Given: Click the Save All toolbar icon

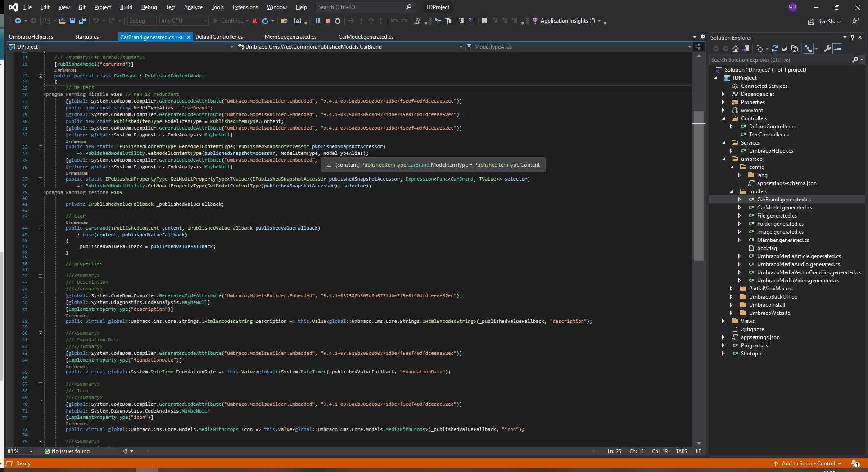Looking at the screenshot, I should [x=82, y=21].
